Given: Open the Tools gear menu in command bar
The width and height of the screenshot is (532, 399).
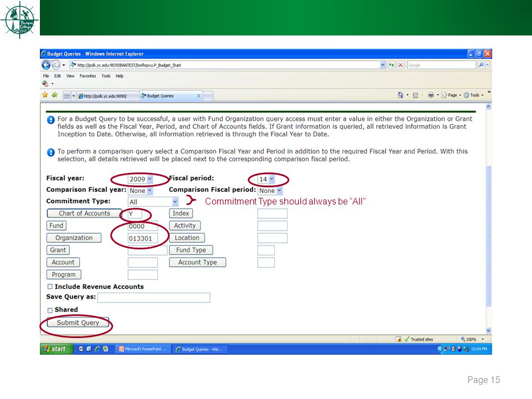Looking at the screenshot, I should [473, 95].
